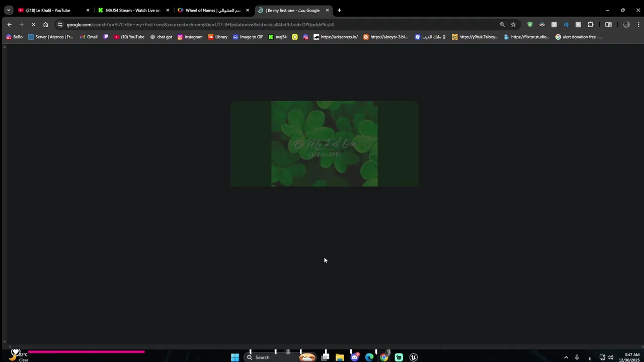Open the Extensions puzzle menu
Viewport: 644px width, 362px height.
pyautogui.click(x=591, y=24)
